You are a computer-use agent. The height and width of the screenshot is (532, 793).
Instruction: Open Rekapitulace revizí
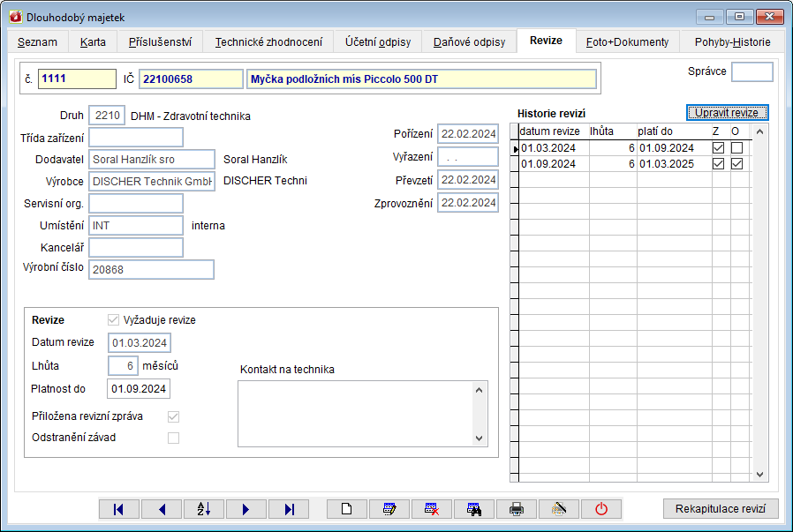coord(721,509)
